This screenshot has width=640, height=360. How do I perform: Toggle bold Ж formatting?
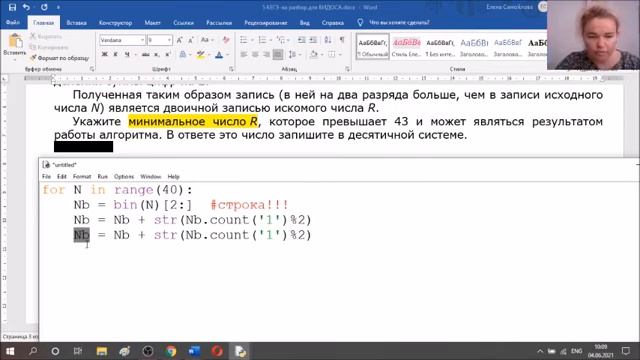104,54
